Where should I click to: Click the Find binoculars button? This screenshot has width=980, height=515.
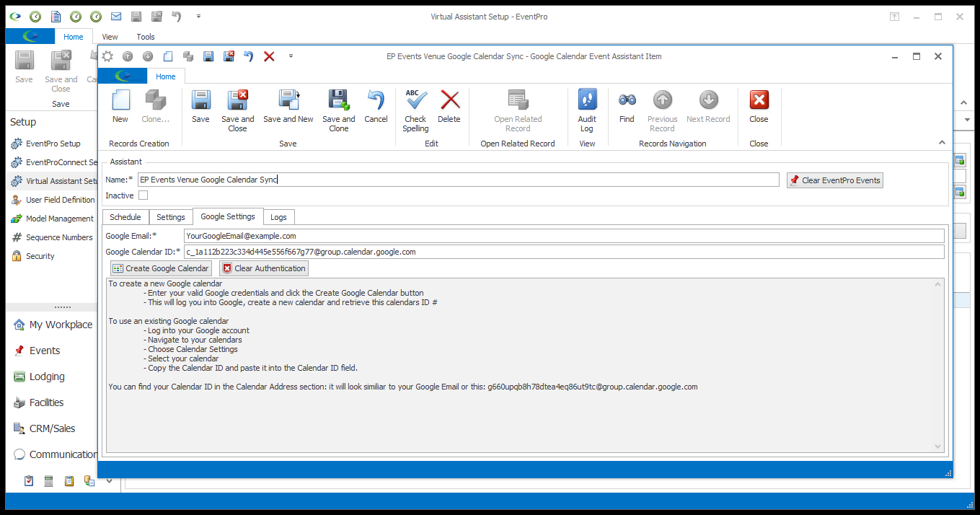pos(627,106)
